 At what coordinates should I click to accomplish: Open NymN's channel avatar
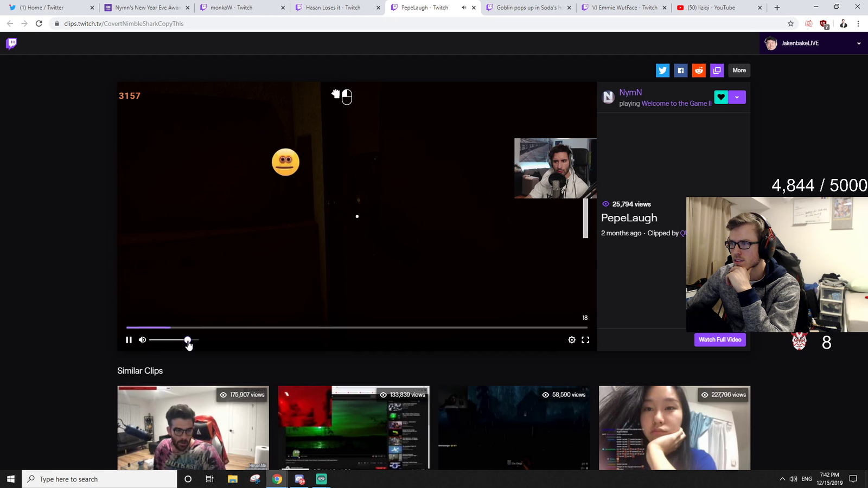608,97
